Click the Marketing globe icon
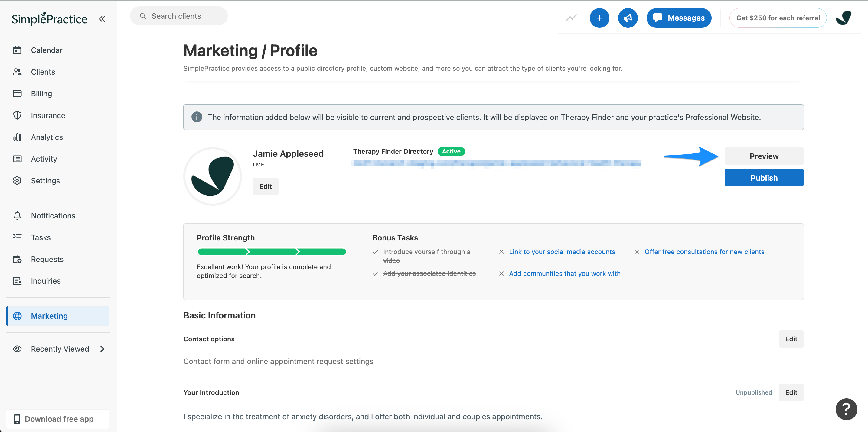Screen dimensions: 868x432 (17, 316)
